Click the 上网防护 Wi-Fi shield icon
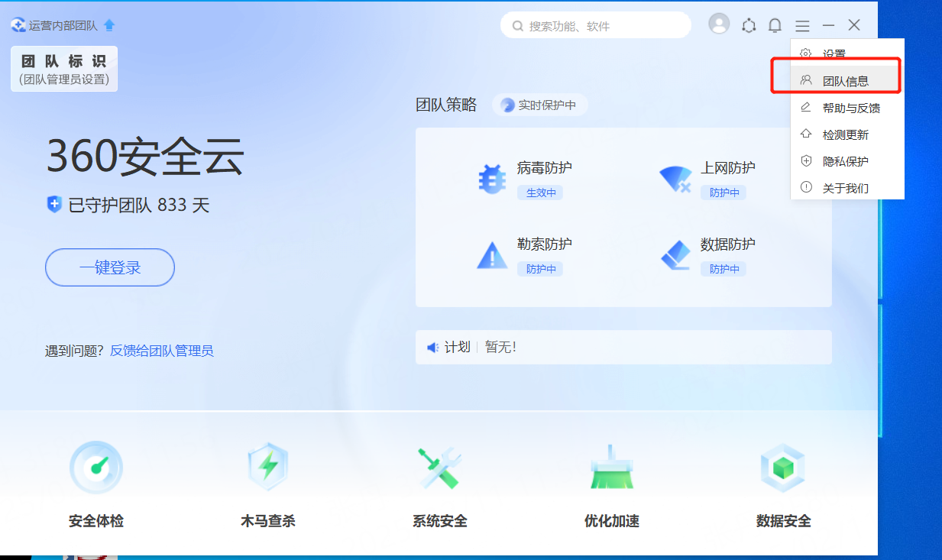942x560 pixels. 675,180
